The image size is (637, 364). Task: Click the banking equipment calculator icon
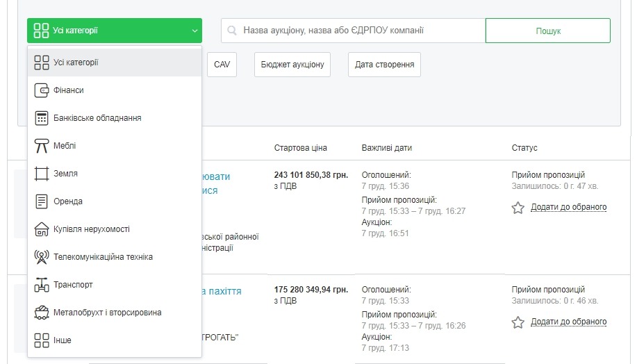(x=42, y=118)
